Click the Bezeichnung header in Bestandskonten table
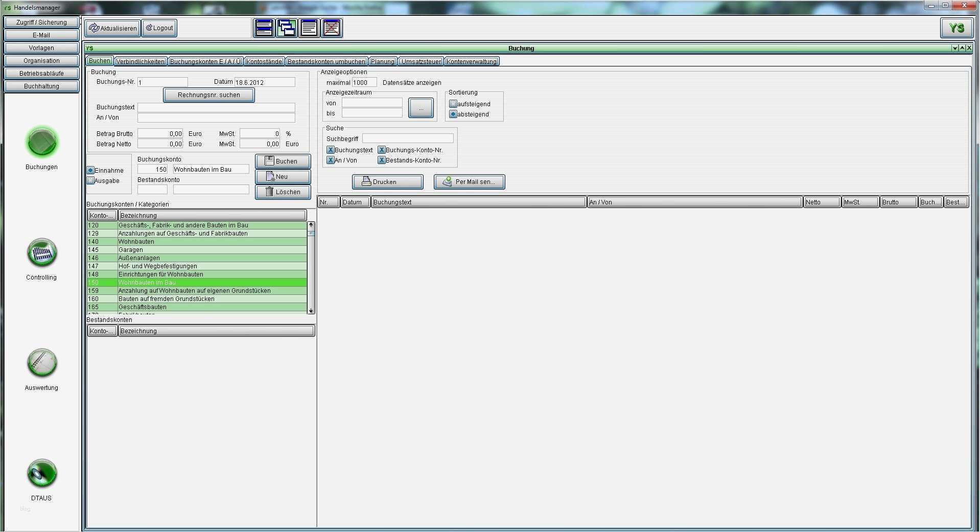This screenshot has height=532, width=980. point(216,331)
